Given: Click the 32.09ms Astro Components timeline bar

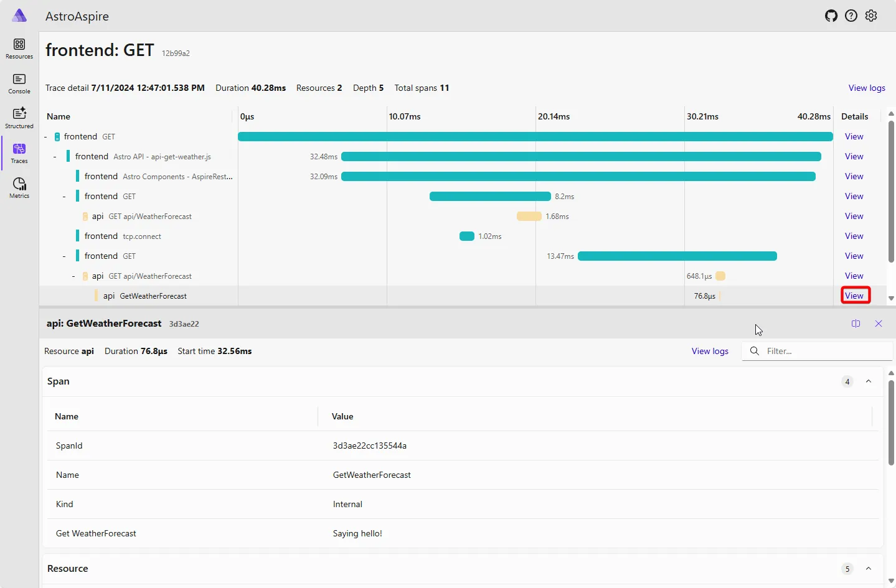Looking at the screenshot, I should [x=578, y=177].
